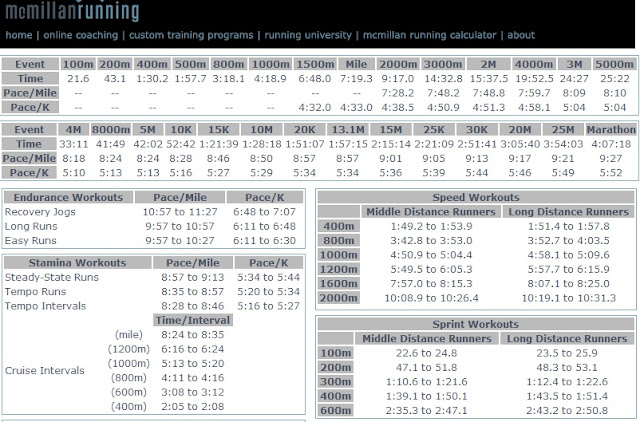Open mcmillan running calculator link
This screenshot has width=640, height=422.
[430, 35]
